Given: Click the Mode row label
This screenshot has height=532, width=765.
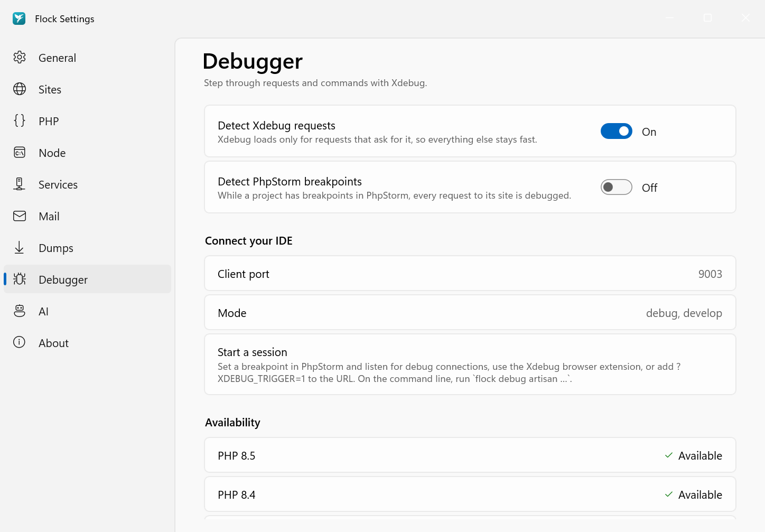Looking at the screenshot, I should pyautogui.click(x=232, y=313).
